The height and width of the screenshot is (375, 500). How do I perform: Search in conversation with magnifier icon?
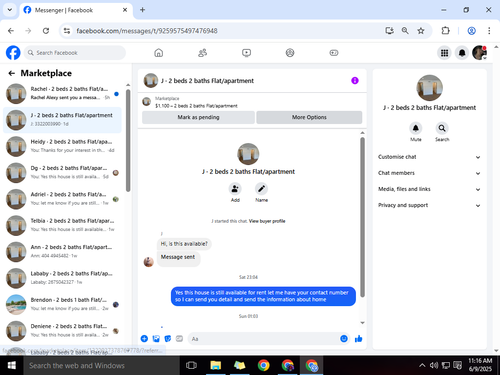click(x=442, y=128)
